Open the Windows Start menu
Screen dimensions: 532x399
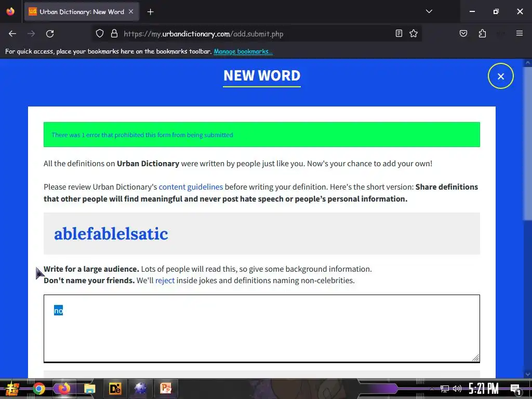(12, 389)
